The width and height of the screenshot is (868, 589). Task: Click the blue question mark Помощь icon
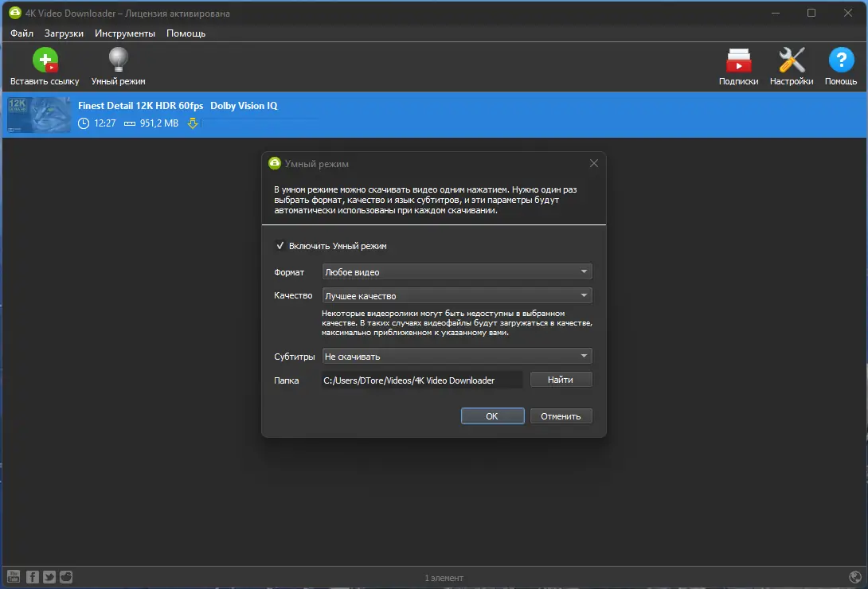841,60
